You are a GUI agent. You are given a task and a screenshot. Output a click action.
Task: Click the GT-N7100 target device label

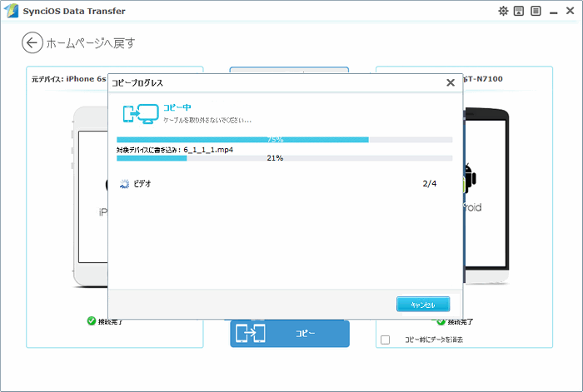[482, 79]
